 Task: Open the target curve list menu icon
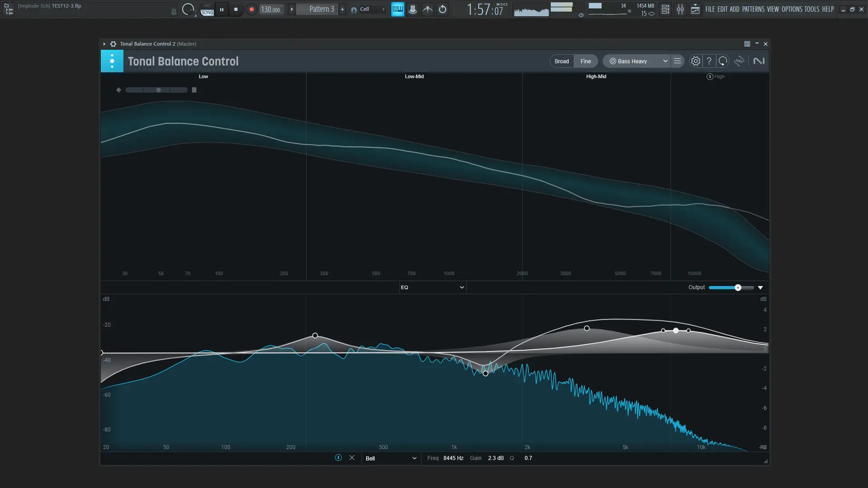677,61
